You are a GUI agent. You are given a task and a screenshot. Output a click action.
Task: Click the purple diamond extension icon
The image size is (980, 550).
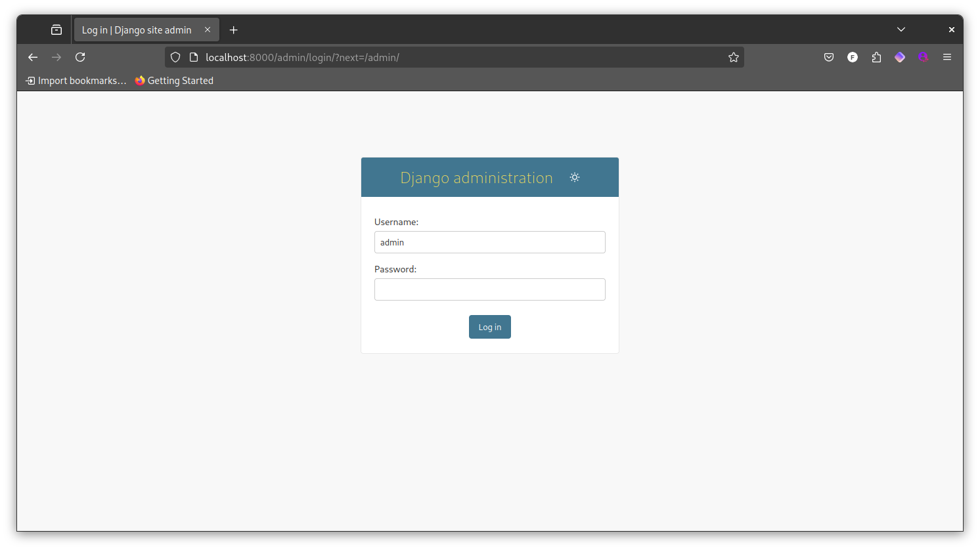click(900, 57)
